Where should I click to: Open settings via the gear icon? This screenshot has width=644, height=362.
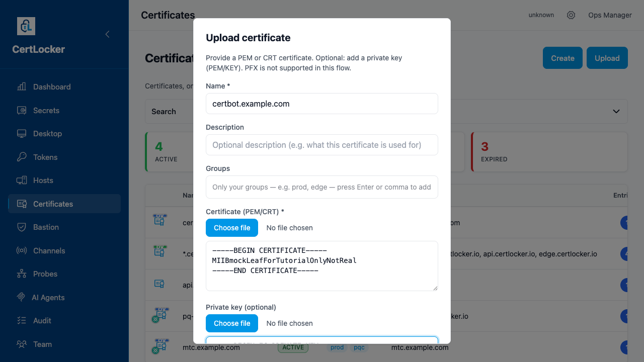click(571, 15)
